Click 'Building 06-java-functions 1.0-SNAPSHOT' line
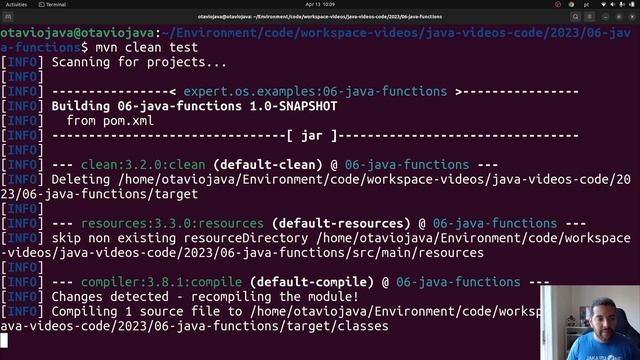640x360 pixels. [x=194, y=106]
